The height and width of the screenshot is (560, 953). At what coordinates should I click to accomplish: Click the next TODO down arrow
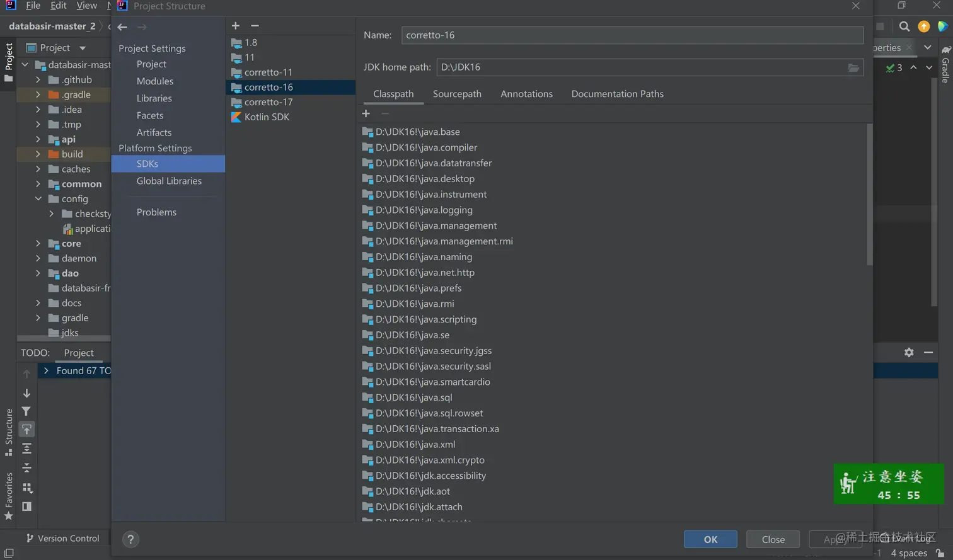(x=26, y=393)
